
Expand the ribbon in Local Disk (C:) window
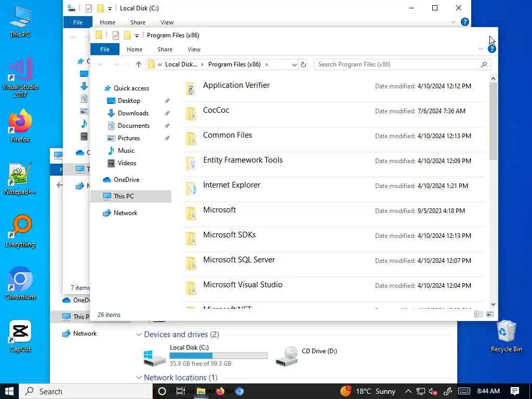point(454,22)
